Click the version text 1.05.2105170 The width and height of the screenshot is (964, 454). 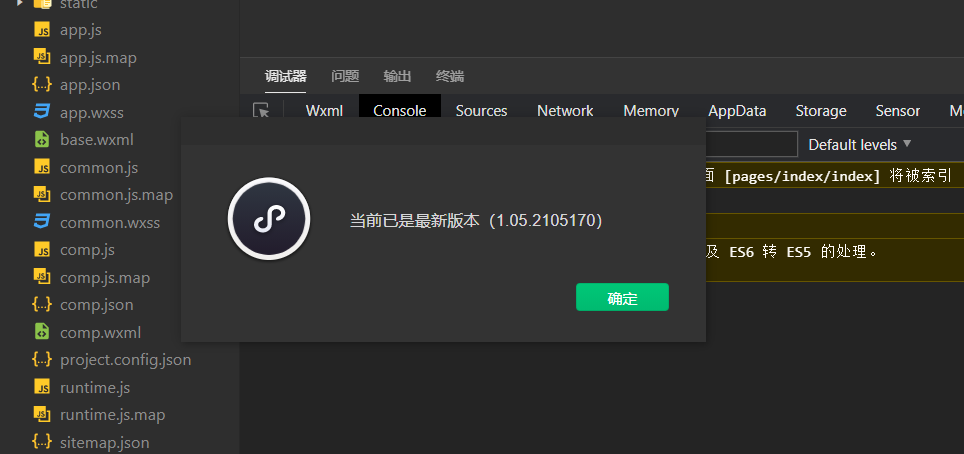[546, 220]
